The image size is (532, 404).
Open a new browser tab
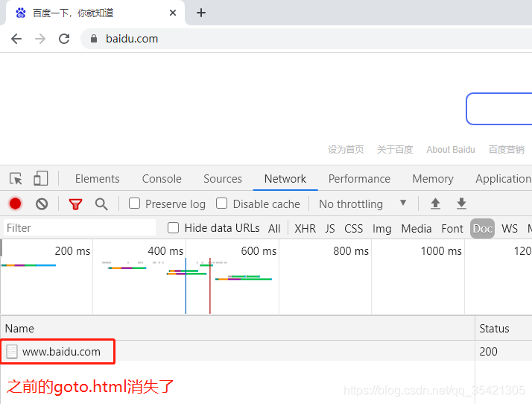[x=201, y=13]
